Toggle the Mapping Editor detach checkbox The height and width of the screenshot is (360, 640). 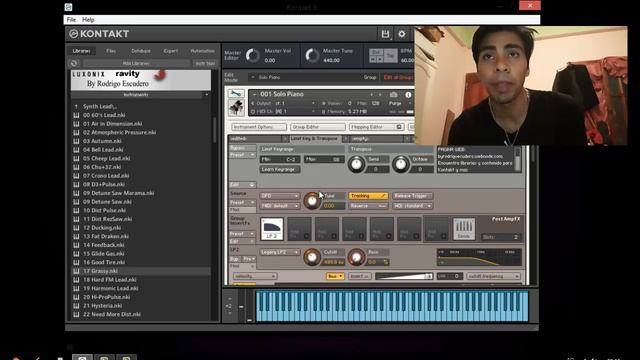tap(399, 127)
